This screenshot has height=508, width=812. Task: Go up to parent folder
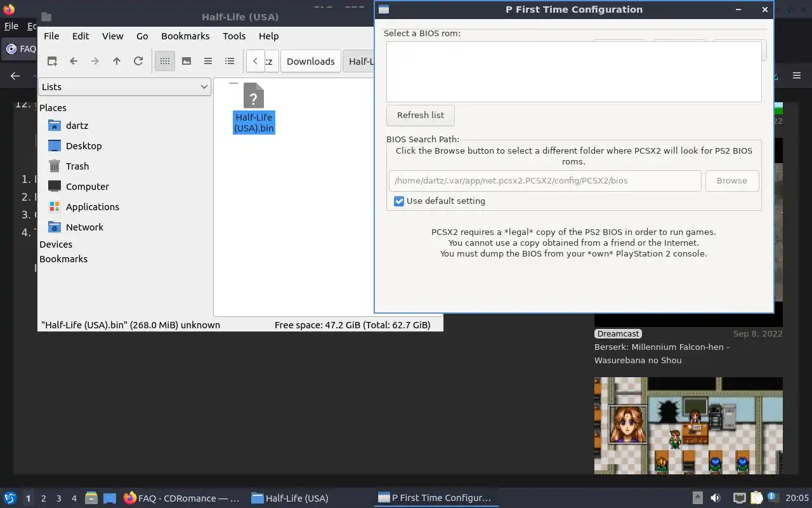point(117,61)
